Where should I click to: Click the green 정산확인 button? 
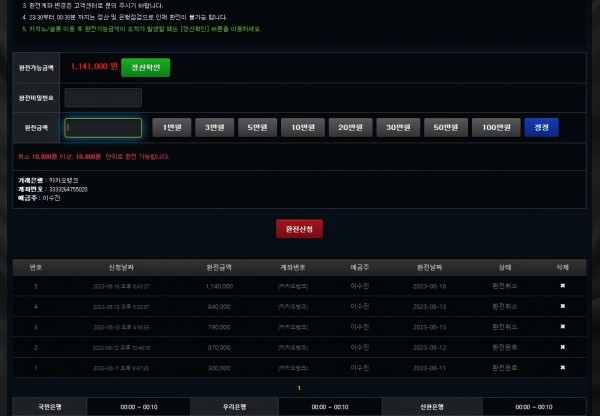pos(145,68)
